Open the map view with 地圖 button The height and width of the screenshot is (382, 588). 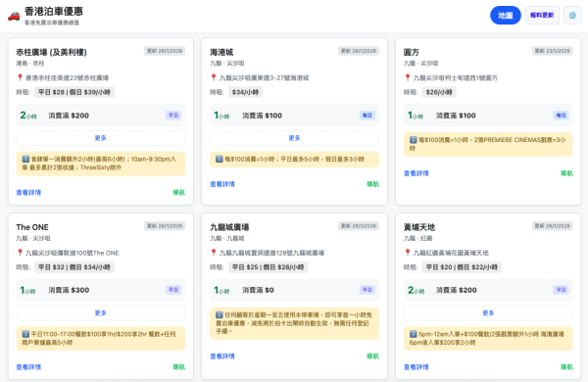pyautogui.click(x=505, y=16)
